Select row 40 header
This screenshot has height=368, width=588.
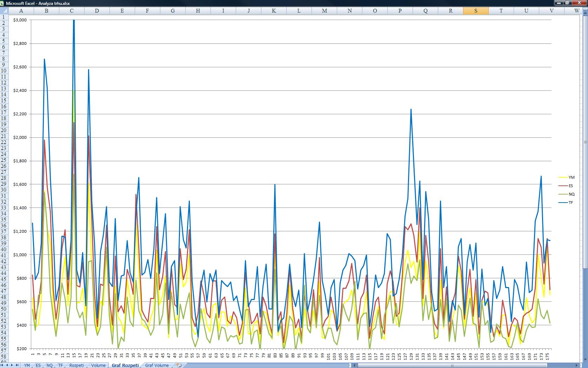4,250
